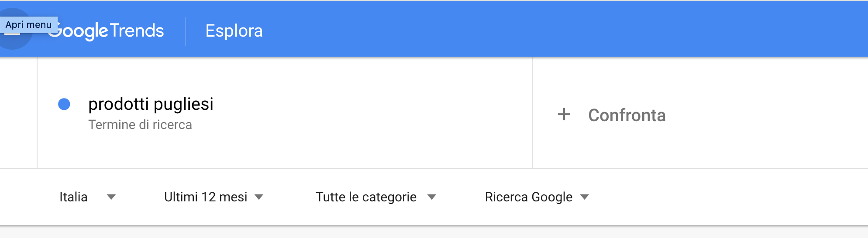Click the Termine di ricerca subtitle
The width and height of the screenshot is (868, 238).
point(140,125)
